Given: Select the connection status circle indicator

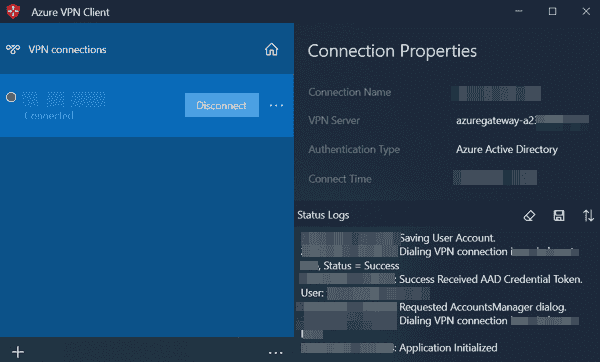Looking at the screenshot, I should tap(11, 97).
